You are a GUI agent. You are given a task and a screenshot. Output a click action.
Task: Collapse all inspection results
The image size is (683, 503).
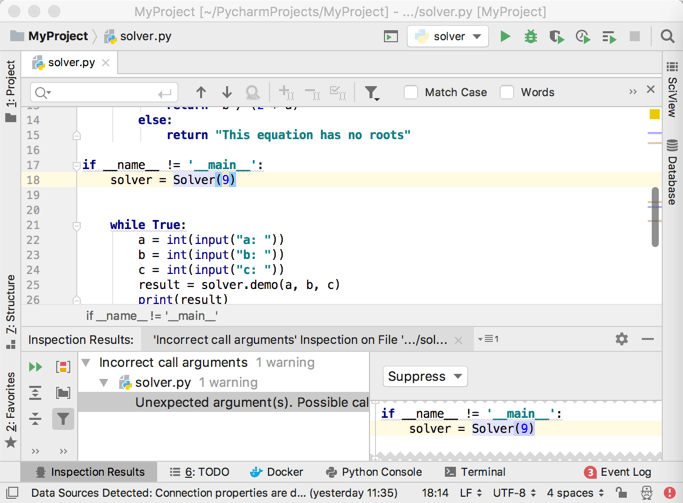[35, 419]
